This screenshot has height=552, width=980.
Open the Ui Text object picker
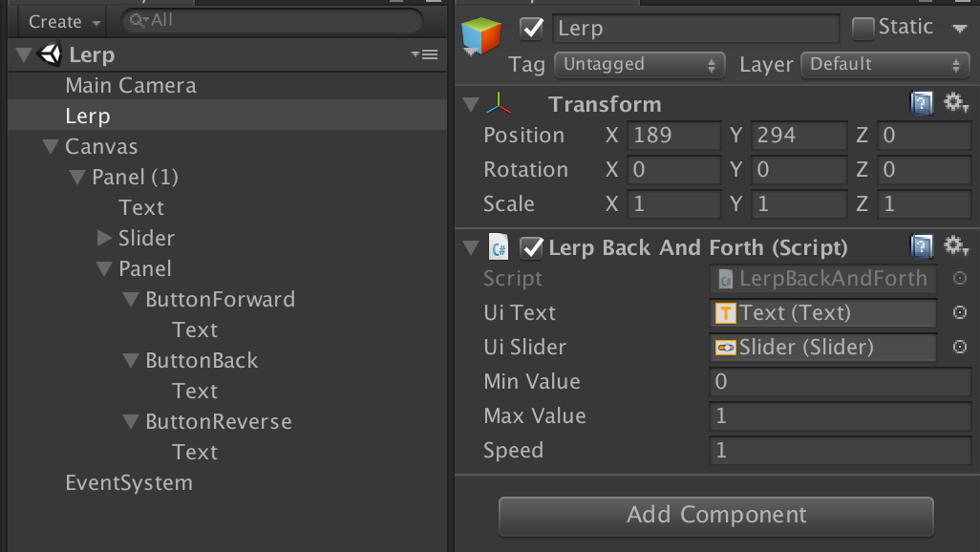pos(961,312)
